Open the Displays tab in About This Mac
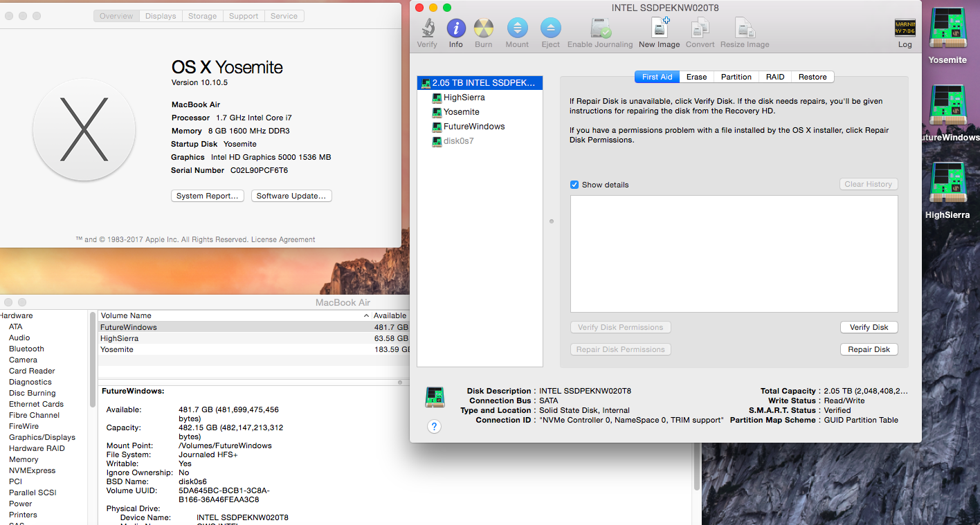The height and width of the screenshot is (525, 980). click(x=161, y=16)
